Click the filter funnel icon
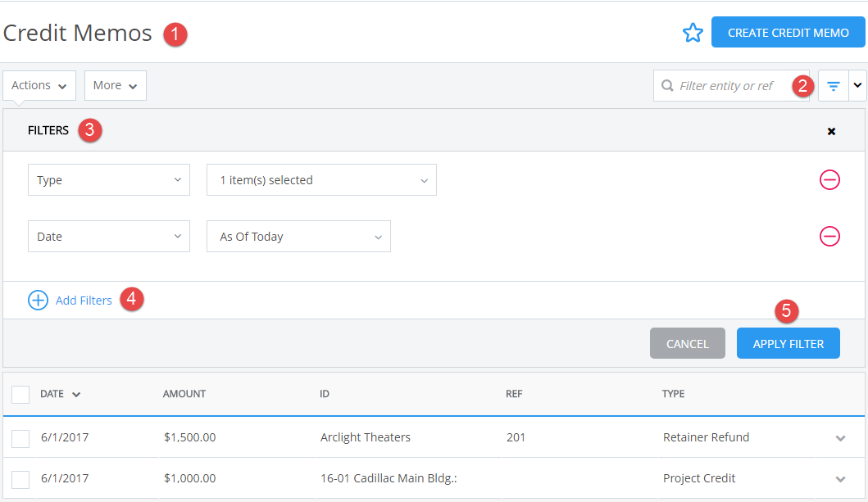Image resolution: width=868 pixels, height=502 pixels. pos(833,86)
